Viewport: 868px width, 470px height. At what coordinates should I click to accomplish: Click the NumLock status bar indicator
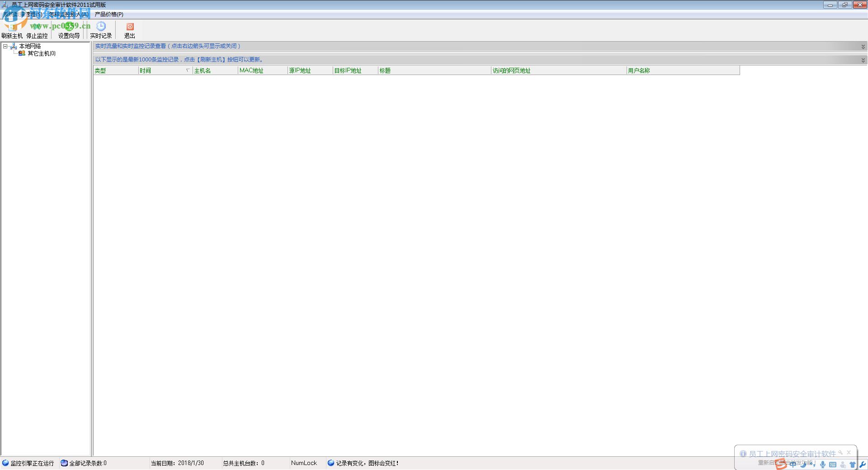pyautogui.click(x=304, y=463)
